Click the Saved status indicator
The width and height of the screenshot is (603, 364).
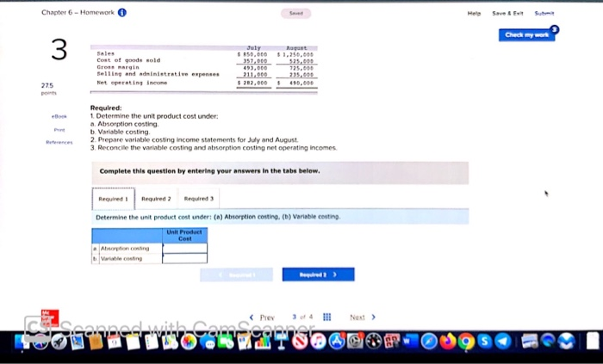pos(295,14)
